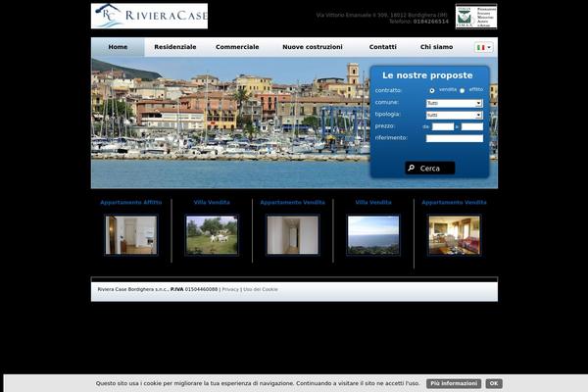This screenshot has width=588, height=392.
Task: Focus the riferimento input field
Action: tap(455, 138)
